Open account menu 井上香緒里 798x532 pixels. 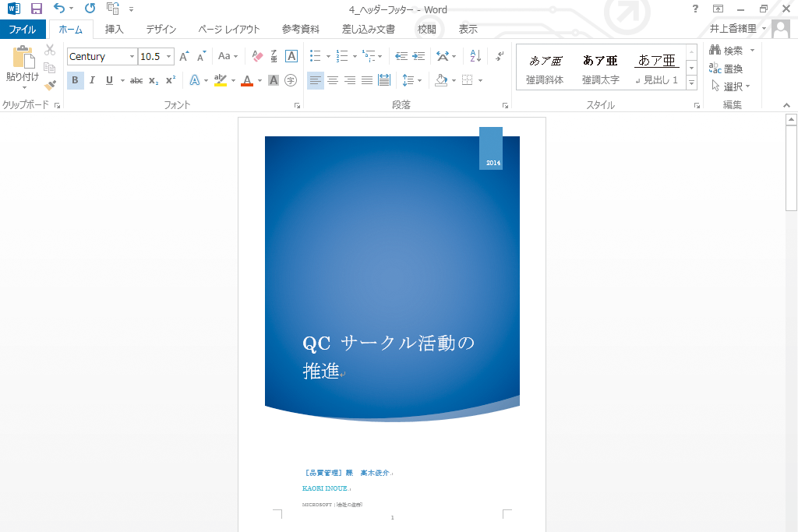click(737, 29)
